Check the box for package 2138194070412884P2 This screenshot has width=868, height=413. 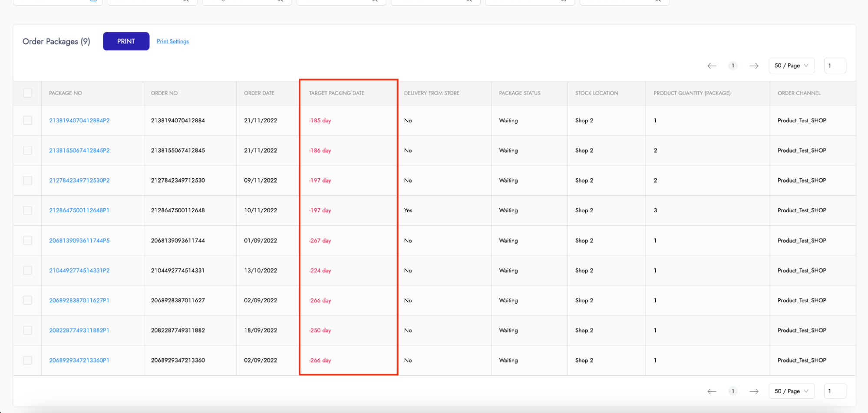coord(27,121)
